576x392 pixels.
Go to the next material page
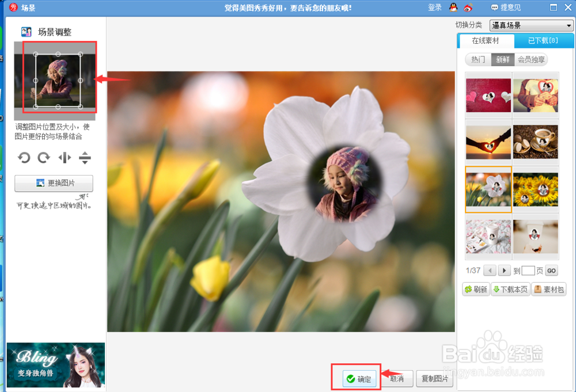[x=505, y=271]
